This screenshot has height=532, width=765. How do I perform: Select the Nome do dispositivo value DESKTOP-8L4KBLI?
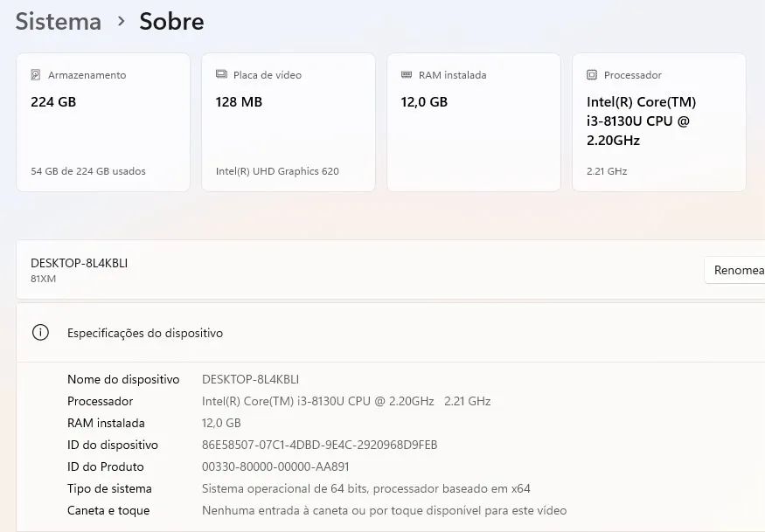(250, 379)
